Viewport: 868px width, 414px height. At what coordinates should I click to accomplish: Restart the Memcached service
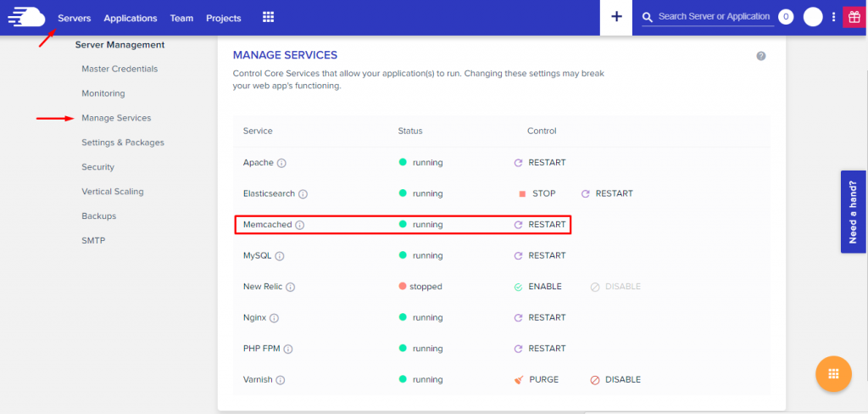540,225
